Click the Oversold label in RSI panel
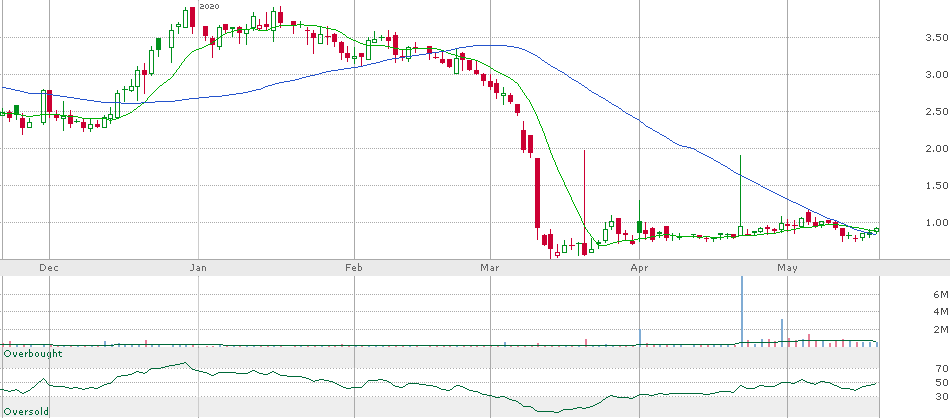The height and width of the screenshot is (418, 950). (x=27, y=412)
